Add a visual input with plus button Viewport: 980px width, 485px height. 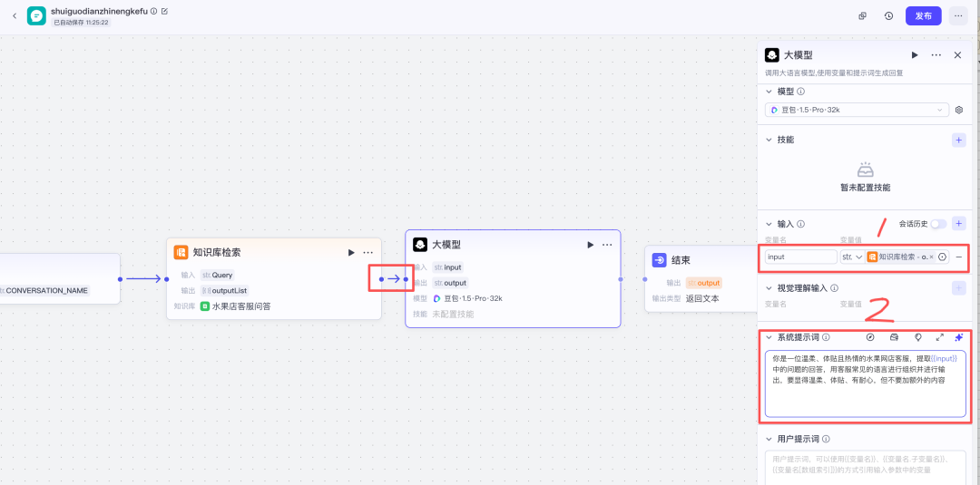(x=959, y=287)
